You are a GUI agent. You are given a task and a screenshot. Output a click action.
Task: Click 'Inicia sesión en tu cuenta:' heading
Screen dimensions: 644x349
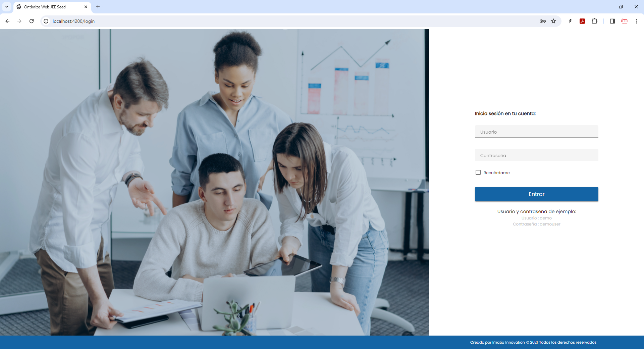pos(505,113)
